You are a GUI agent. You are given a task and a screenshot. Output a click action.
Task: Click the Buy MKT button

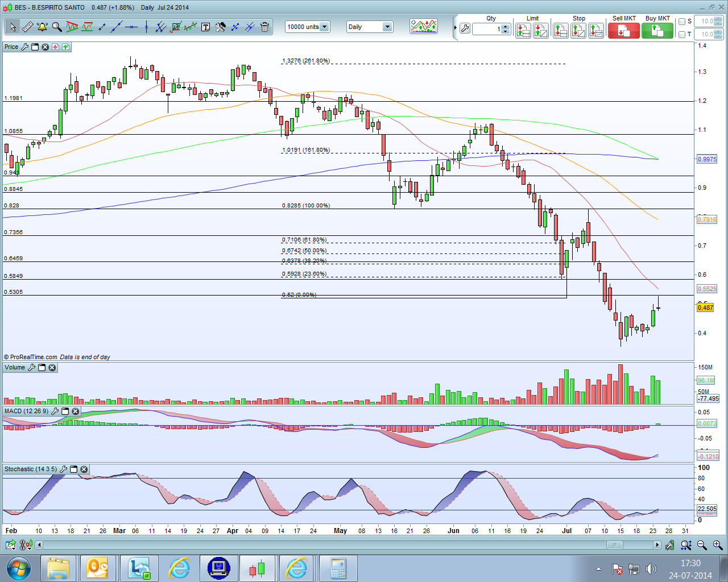(657, 31)
